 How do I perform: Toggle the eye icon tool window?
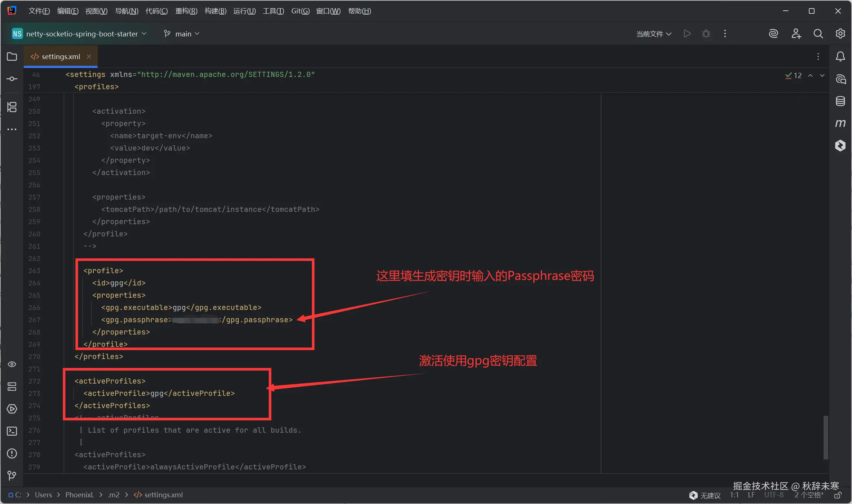pos(12,364)
